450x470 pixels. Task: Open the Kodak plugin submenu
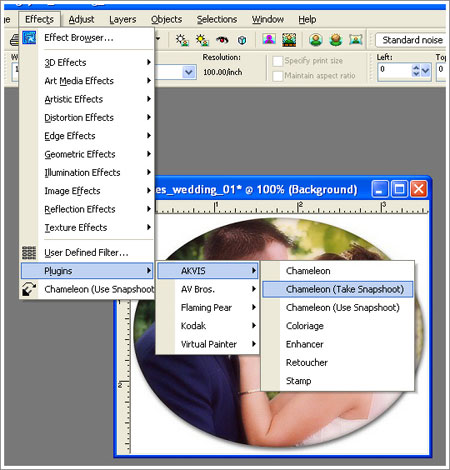[x=207, y=326]
